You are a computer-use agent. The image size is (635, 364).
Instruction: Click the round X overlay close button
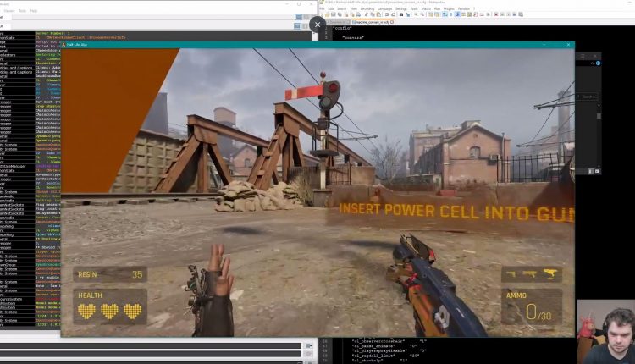pyautogui.click(x=317, y=25)
